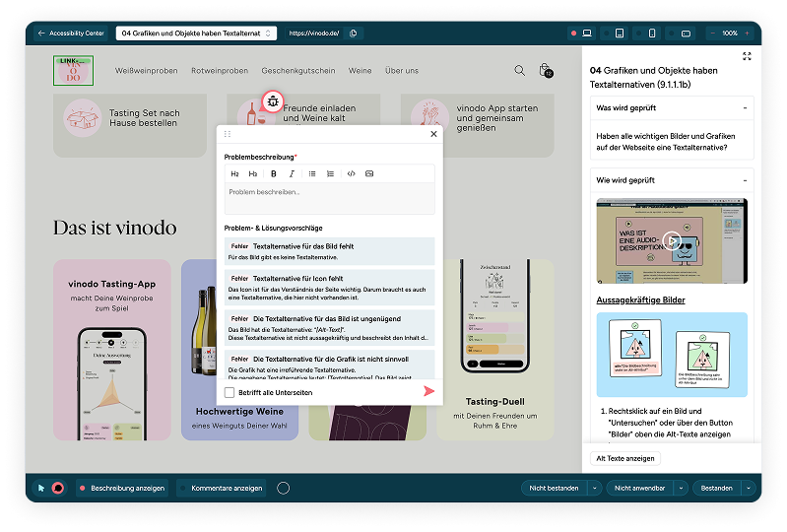
Task: Open Rotweinproben menu item
Action: point(220,71)
